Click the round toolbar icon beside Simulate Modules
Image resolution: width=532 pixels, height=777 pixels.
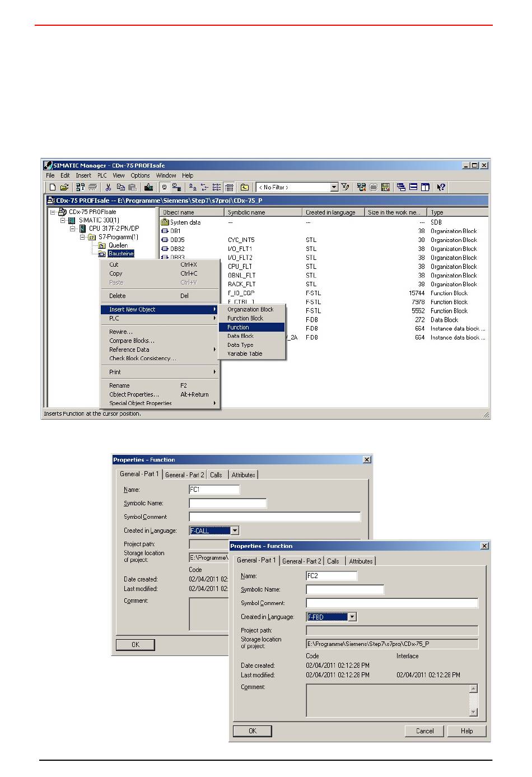[373, 188]
